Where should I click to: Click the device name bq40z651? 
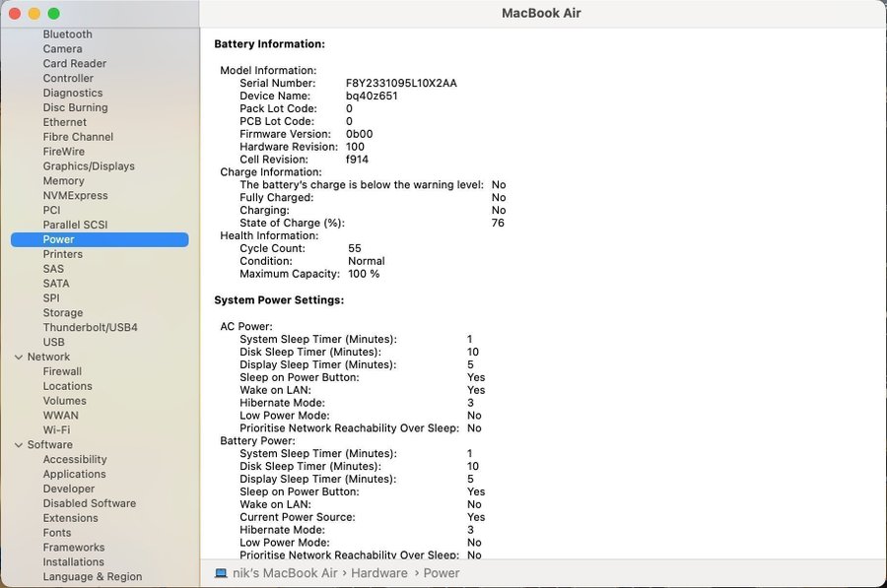[372, 97]
